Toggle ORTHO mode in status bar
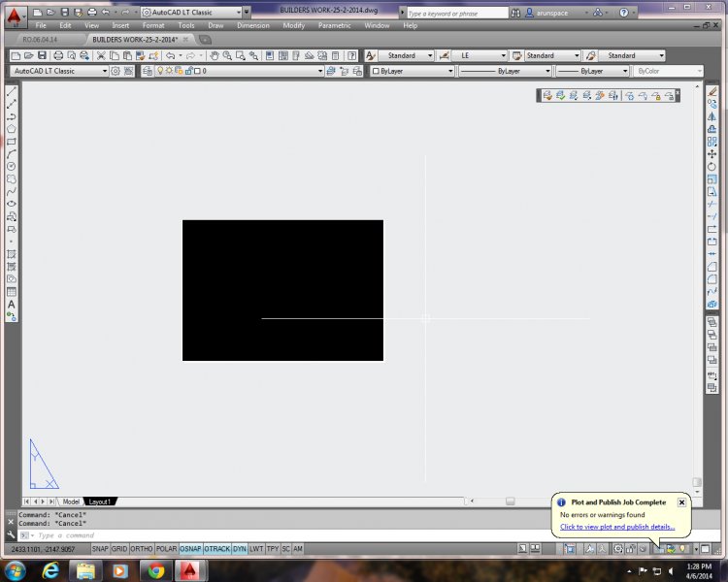Viewport: 728px width, 582px height. 142,549
